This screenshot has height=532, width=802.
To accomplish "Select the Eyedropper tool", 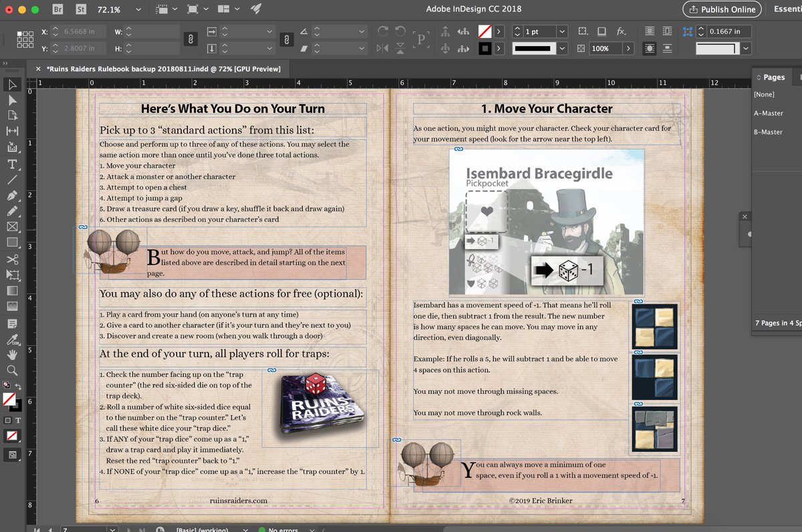I will pos(12,339).
